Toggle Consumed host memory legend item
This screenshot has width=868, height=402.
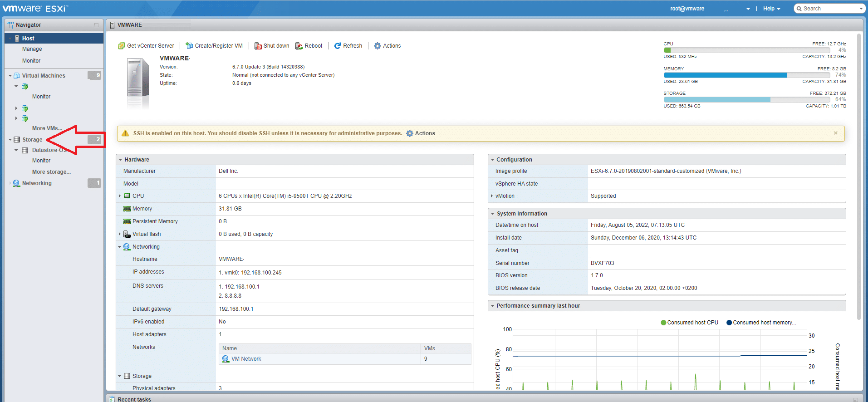(761, 323)
